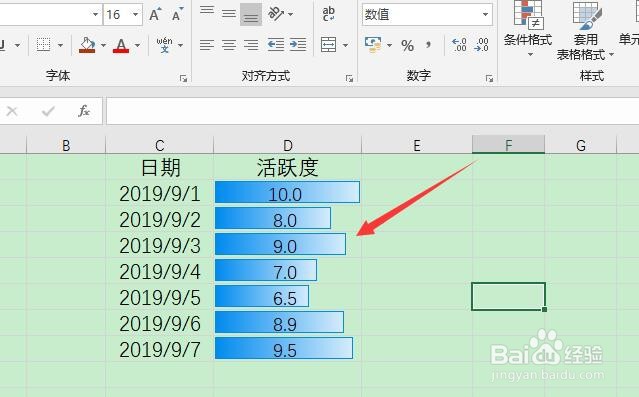The height and width of the screenshot is (397, 639).
Task: Open the 字体 font dialog launcher
Action: (183, 79)
